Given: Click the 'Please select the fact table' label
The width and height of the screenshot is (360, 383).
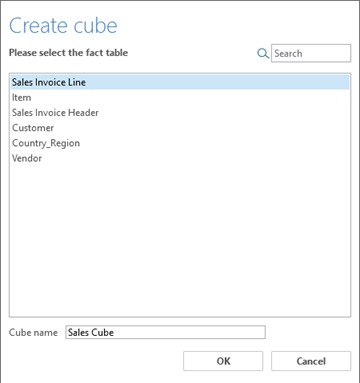Looking at the screenshot, I should [68, 53].
